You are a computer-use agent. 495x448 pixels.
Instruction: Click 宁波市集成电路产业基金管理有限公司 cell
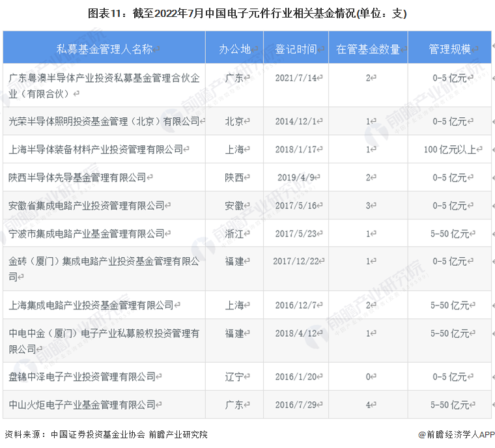pyautogui.click(x=104, y=234)
